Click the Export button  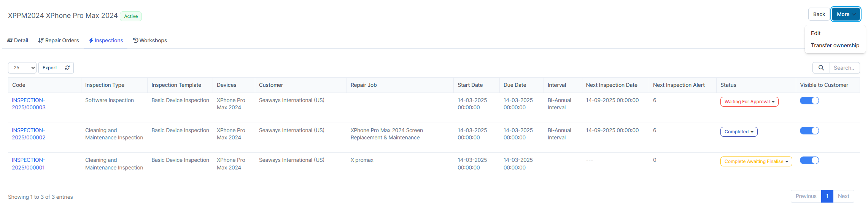50,68
